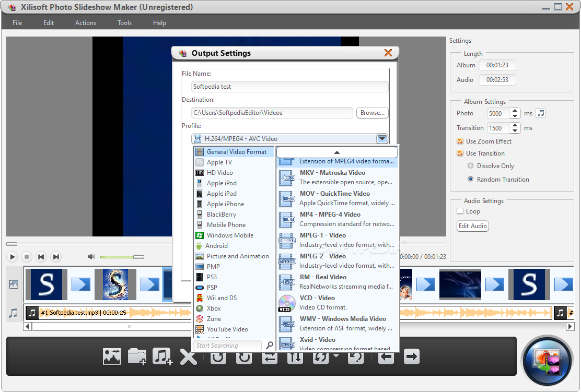Move selected photo right with arrow icon

[x=411, y=357]
